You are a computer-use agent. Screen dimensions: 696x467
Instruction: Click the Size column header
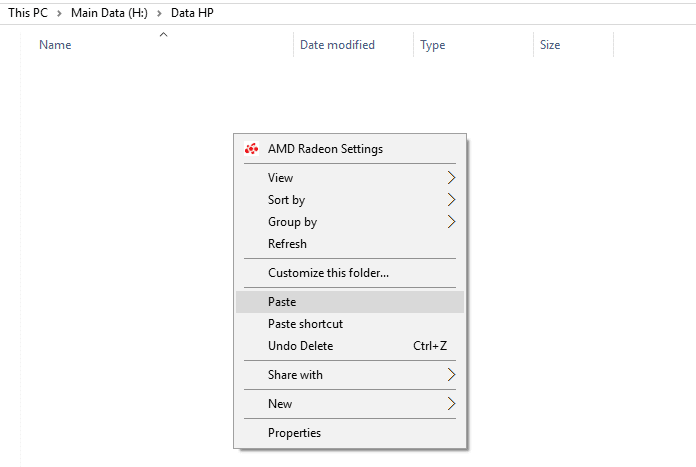point(573,45)
